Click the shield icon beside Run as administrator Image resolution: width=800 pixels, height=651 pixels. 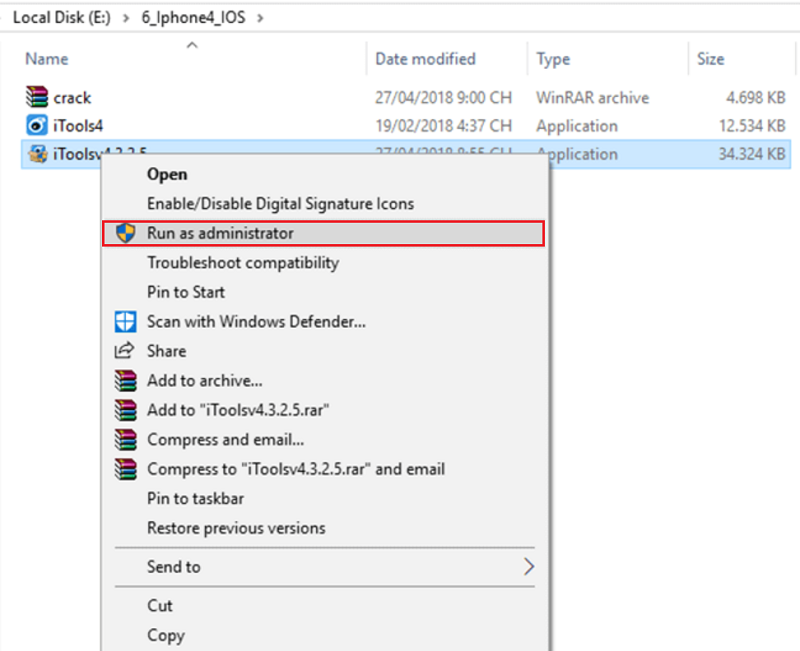click(125, 233)
